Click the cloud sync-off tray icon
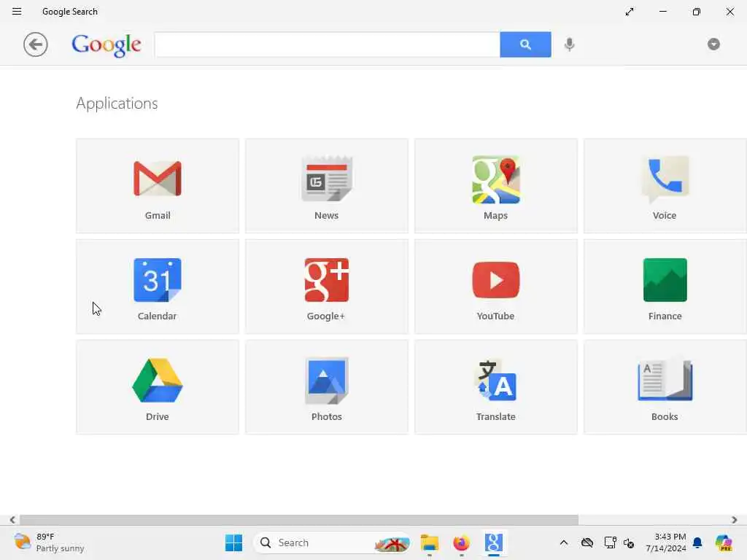Image resolution: width=747 pixels, height=560 pixels. tap(587, 542)
